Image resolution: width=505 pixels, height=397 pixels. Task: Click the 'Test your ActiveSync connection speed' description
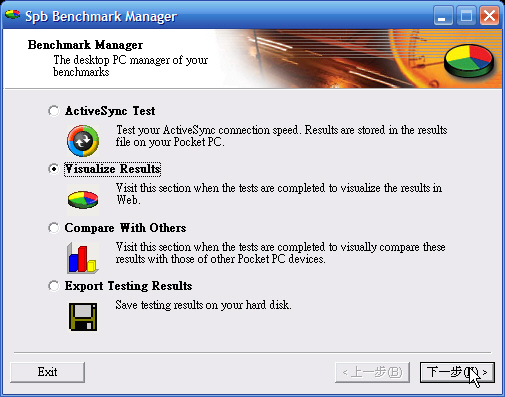click(x=281, y=136)
